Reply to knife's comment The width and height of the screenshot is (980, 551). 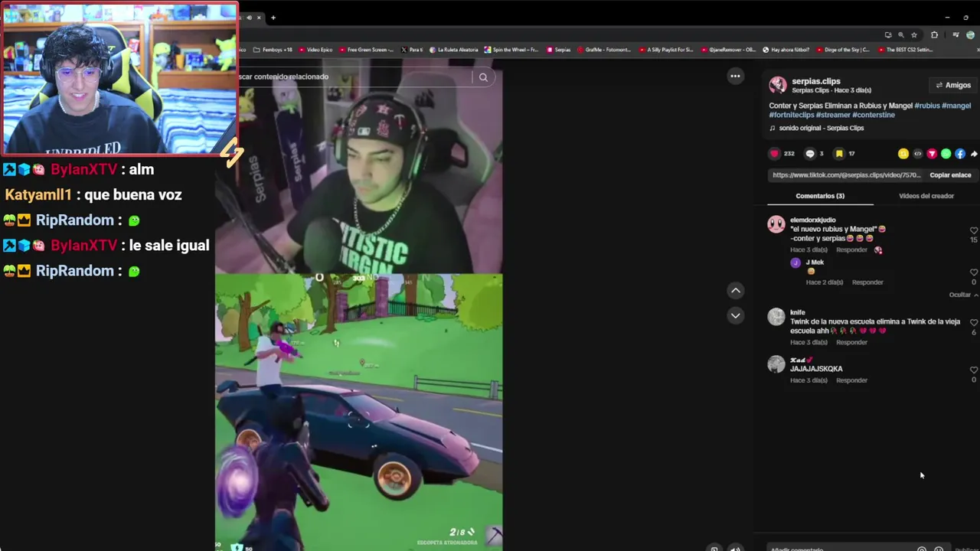(851, 342)
